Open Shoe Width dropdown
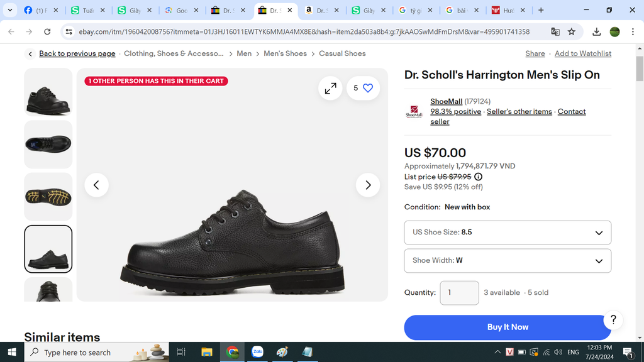This screenshot has height=362, width=644. coord(508,261)
